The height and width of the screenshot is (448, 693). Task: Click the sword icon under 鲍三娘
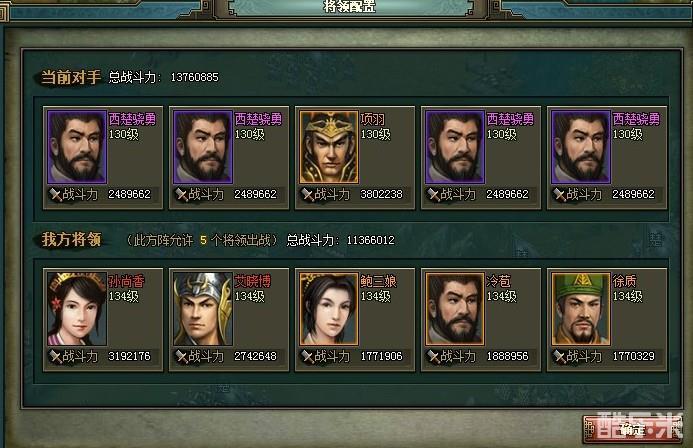(307, 357)
